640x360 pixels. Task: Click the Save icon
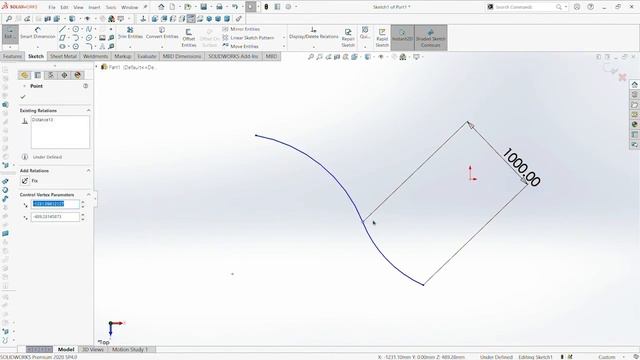click(x=203, y=7)
